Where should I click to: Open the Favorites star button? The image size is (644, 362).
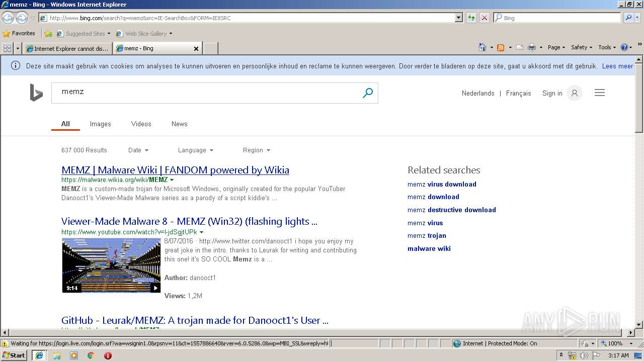tap(19, 33)
